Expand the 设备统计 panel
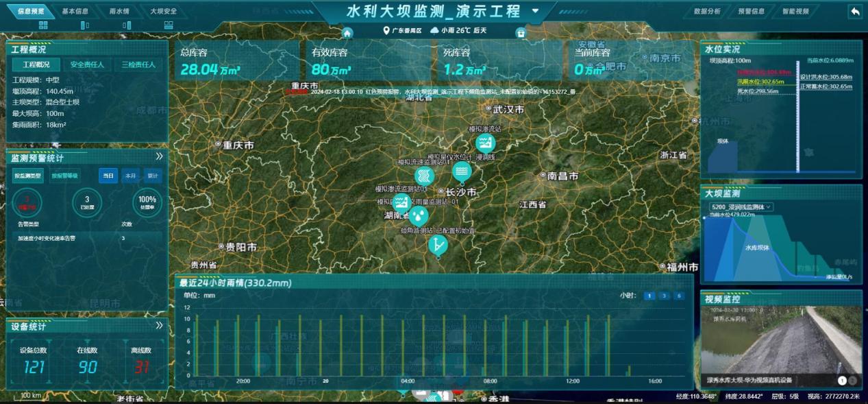Image resolution: width=868 pixels, height=404 pixels. point(159,325)
